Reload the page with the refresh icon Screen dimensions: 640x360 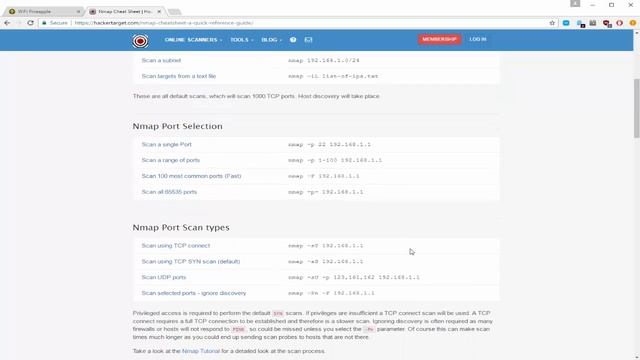point(31,23)
